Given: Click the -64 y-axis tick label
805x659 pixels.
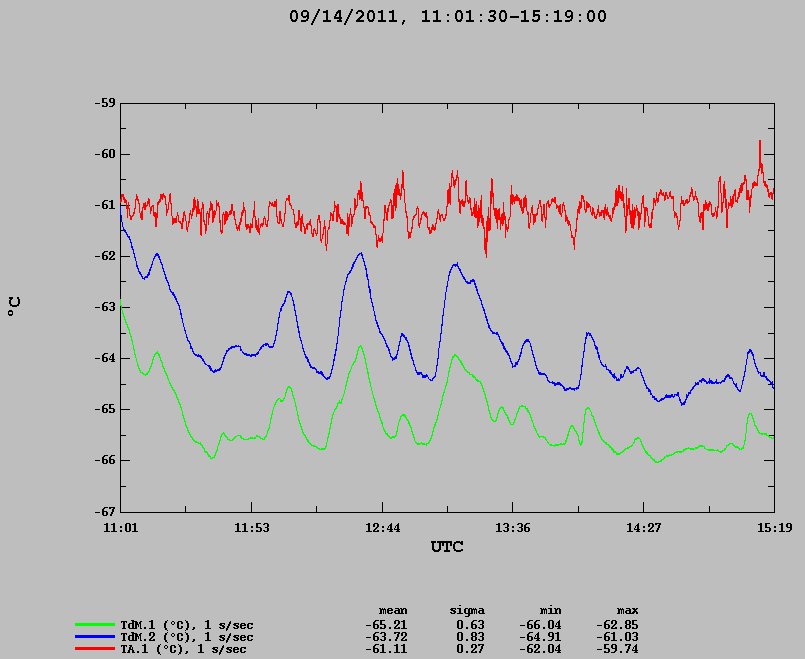Looking at the screenshot, I should [x=105, y=358].
